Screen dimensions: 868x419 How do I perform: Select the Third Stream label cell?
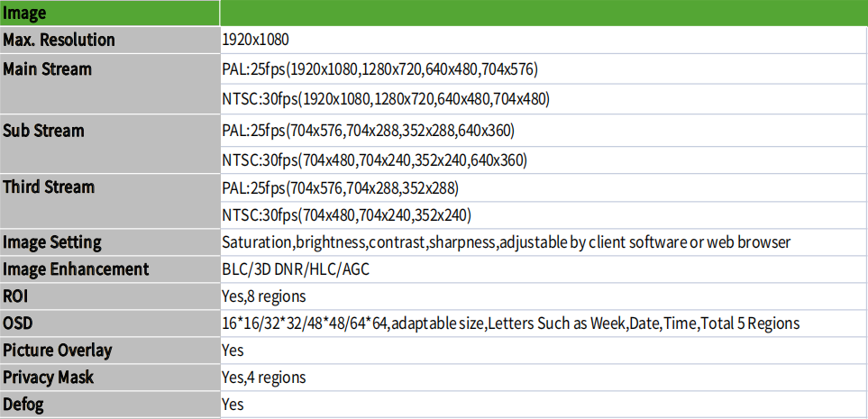(110, 200)
